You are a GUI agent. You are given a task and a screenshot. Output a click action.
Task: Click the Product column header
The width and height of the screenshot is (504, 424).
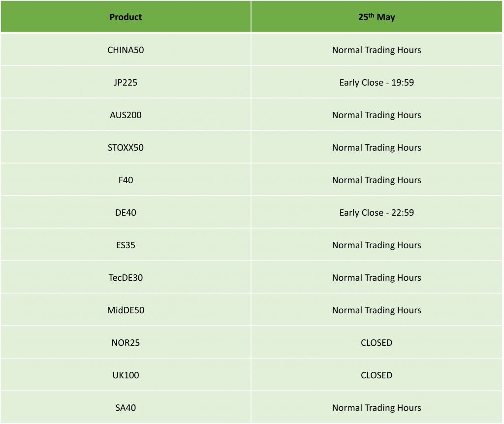click(x=126, y=17)
